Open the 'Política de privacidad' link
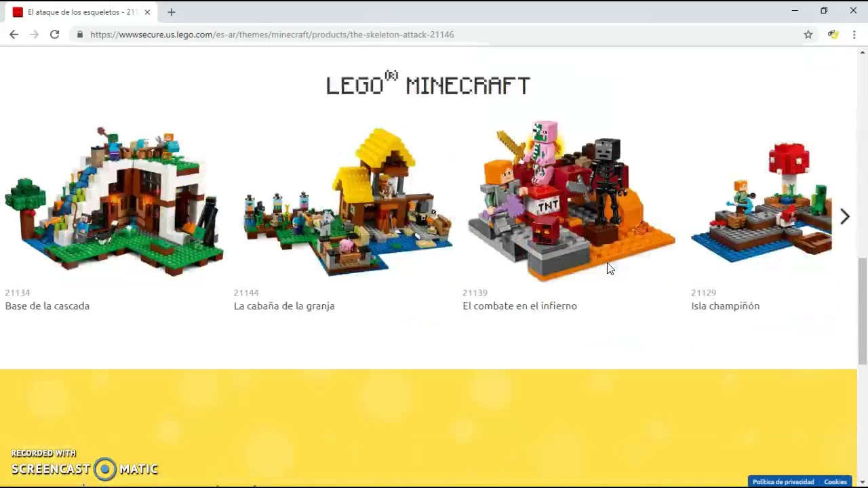Viewport: 868px width, 488px height. [783, 482]
